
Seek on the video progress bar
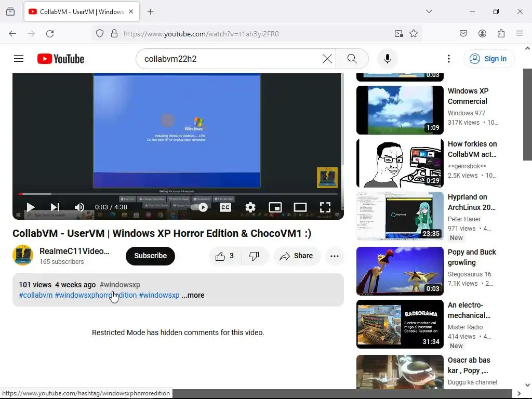(x=178, y=194)
